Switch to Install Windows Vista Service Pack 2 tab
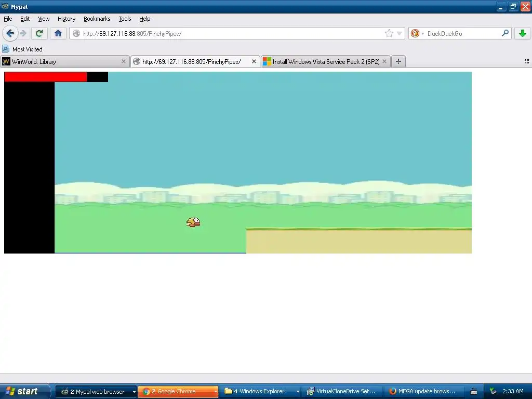The height and width of the screenshot is (399, 532). [x=326, y=61]
